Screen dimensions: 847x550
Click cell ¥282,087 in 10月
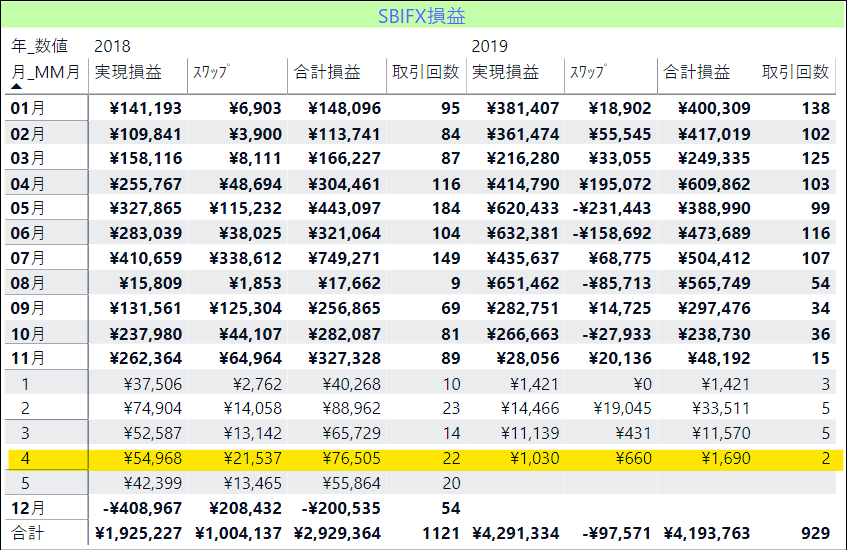click(x=345, y=334)
